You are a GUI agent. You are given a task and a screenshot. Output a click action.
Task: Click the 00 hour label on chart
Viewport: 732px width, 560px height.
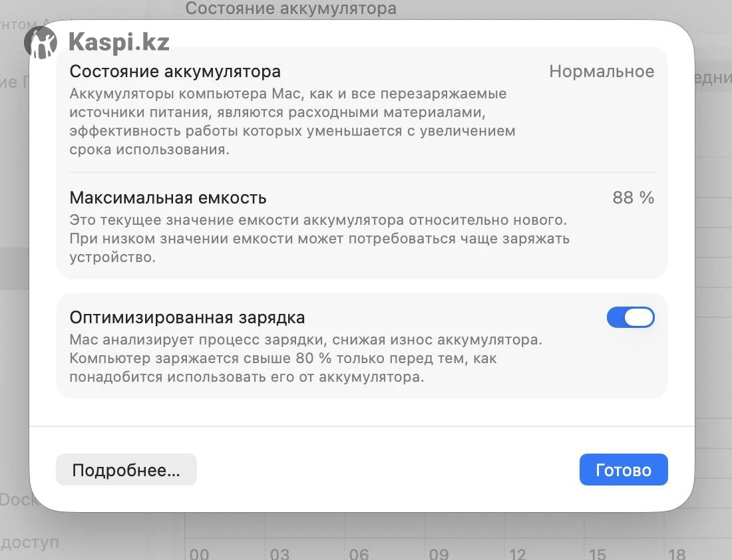pyautogui.click(x=200, y=554)
